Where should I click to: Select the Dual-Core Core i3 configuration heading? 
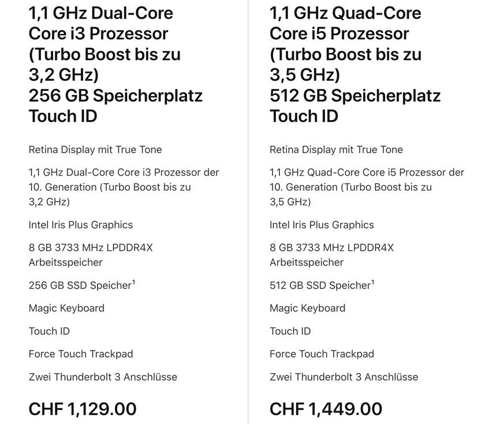[115, 64]
